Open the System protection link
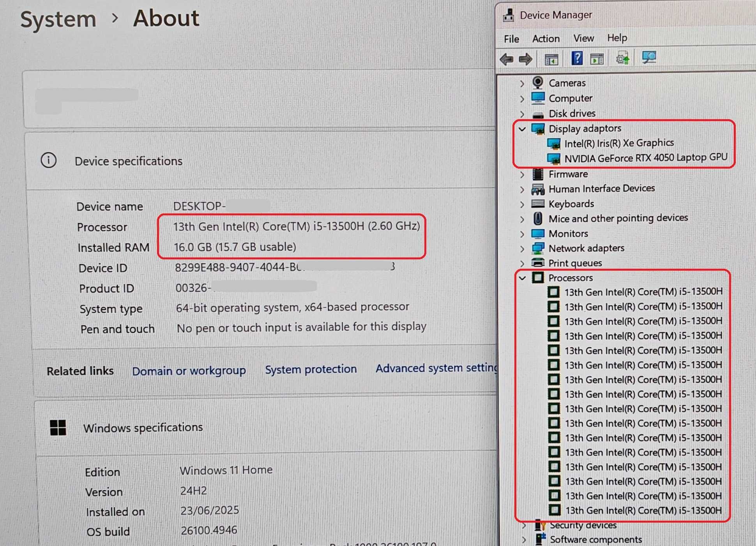 (x=311, y=369)
